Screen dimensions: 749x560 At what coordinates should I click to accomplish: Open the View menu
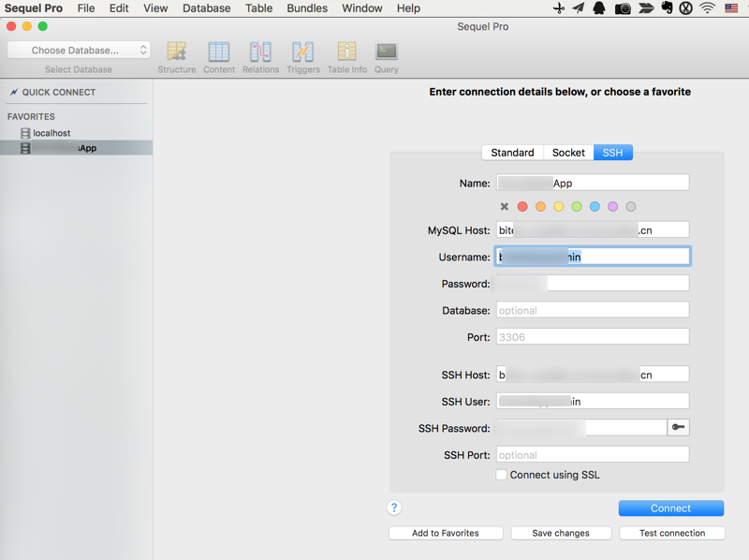[155, 8]
